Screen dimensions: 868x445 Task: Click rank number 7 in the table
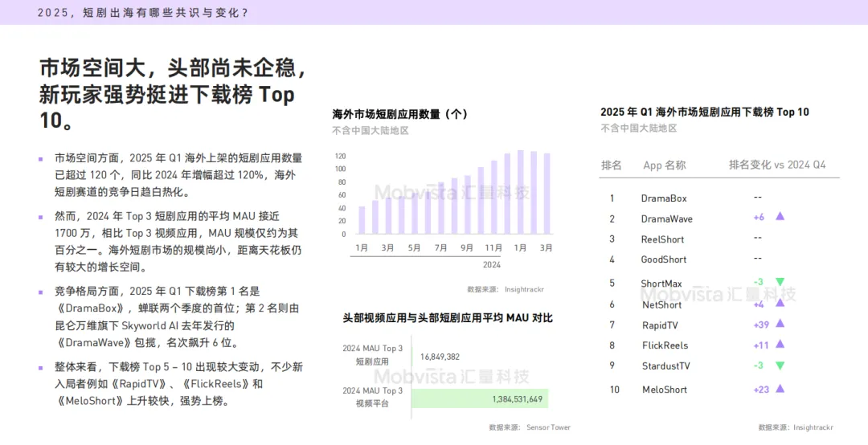click(x=612, y=325)
